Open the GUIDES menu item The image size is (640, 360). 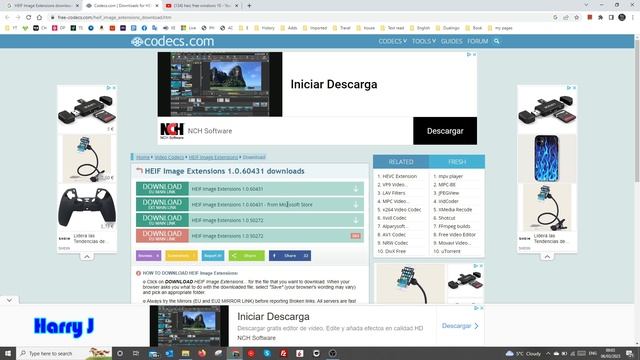(451, 41)
